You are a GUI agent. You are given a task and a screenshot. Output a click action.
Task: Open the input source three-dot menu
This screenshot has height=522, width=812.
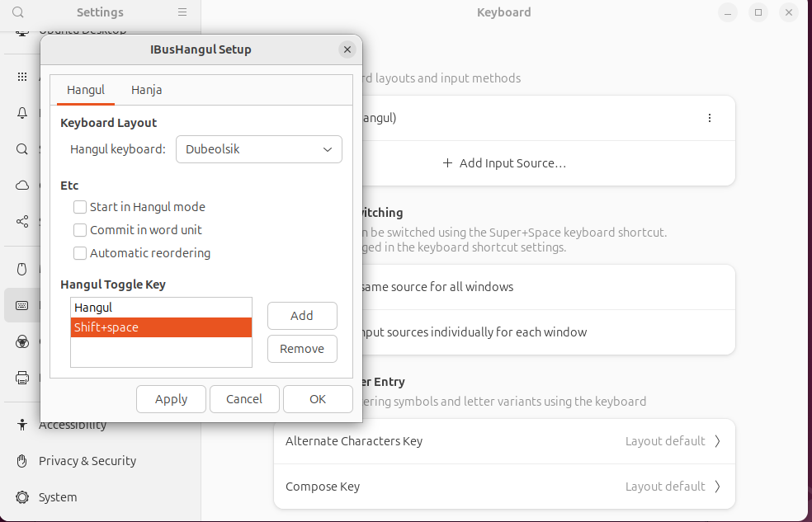[710, 118]
